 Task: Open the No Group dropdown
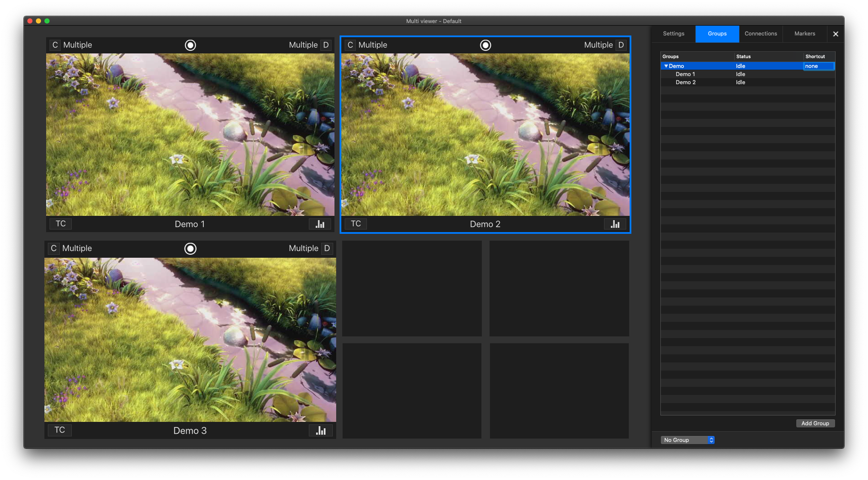tap(687, 440)
